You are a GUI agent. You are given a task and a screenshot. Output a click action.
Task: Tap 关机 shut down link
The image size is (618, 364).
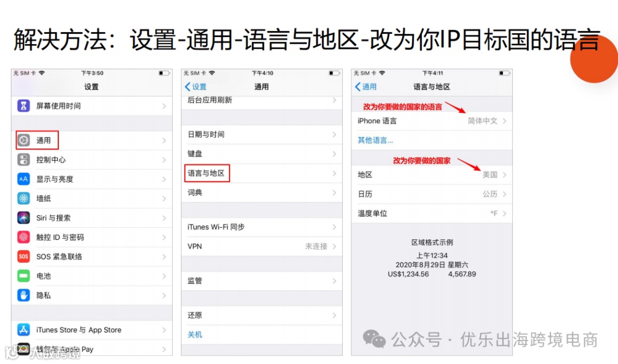point(195,334)
